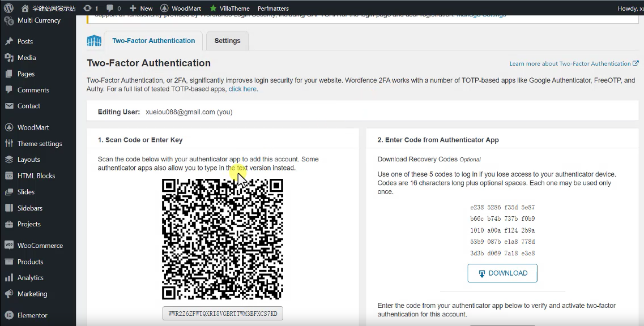
Task: Click the Slides sidebar icon
Action: (x=8, y=192)
